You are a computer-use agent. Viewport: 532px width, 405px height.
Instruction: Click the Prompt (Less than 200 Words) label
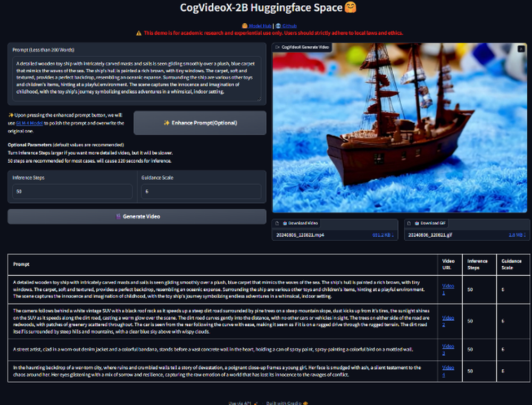pyautogui.click(x=44, y=50)
